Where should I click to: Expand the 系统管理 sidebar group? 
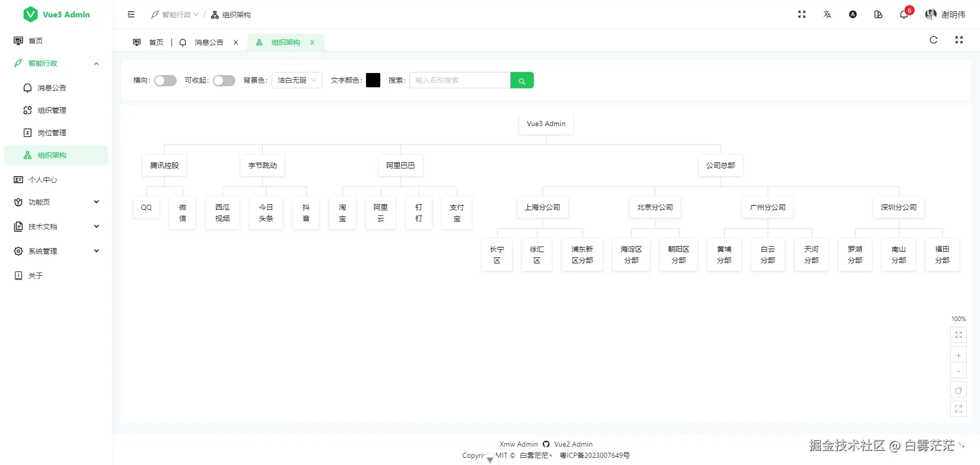[56, 251]
